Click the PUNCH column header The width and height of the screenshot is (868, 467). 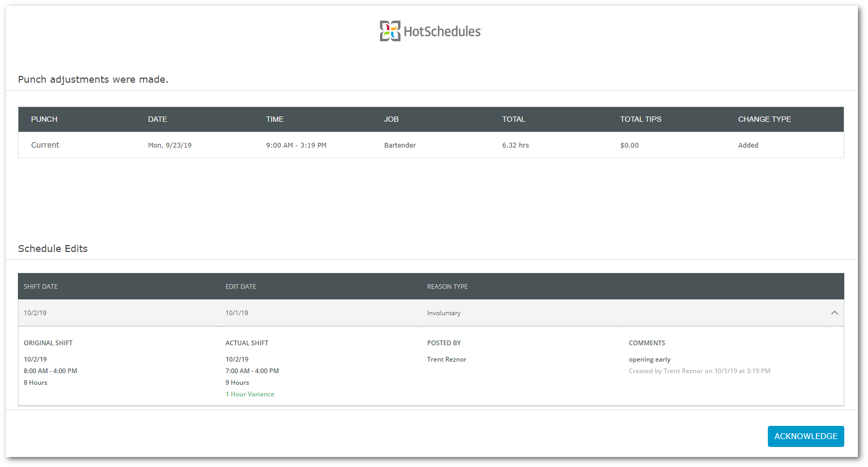click(44, 119)
